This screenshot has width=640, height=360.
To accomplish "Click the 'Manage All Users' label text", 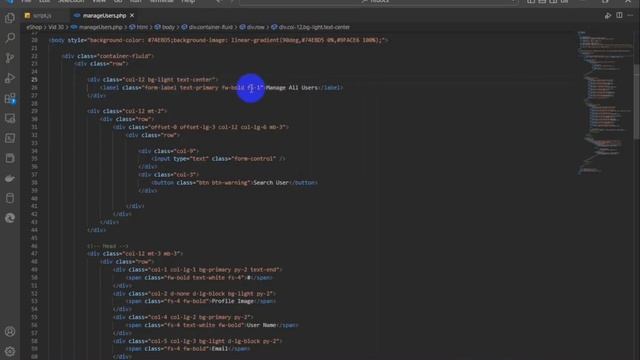I will tap(291, 87).
